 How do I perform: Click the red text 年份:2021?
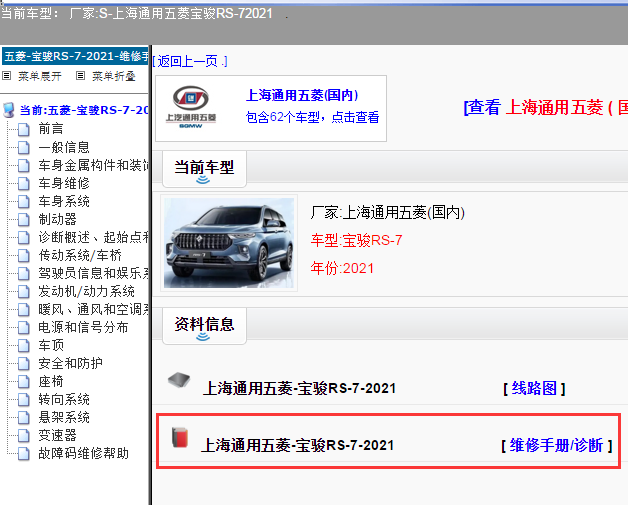[x=342, y=268]
